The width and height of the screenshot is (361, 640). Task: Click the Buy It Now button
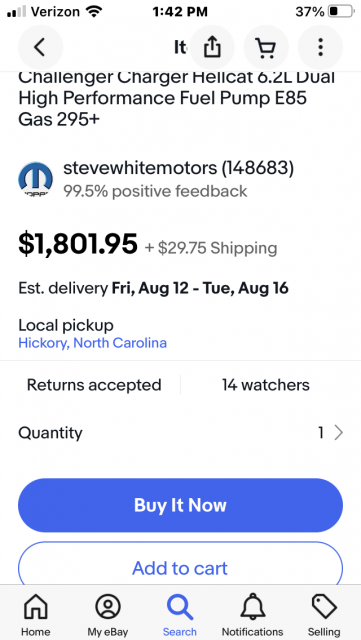pyautogui.click(x=180, y=505)
